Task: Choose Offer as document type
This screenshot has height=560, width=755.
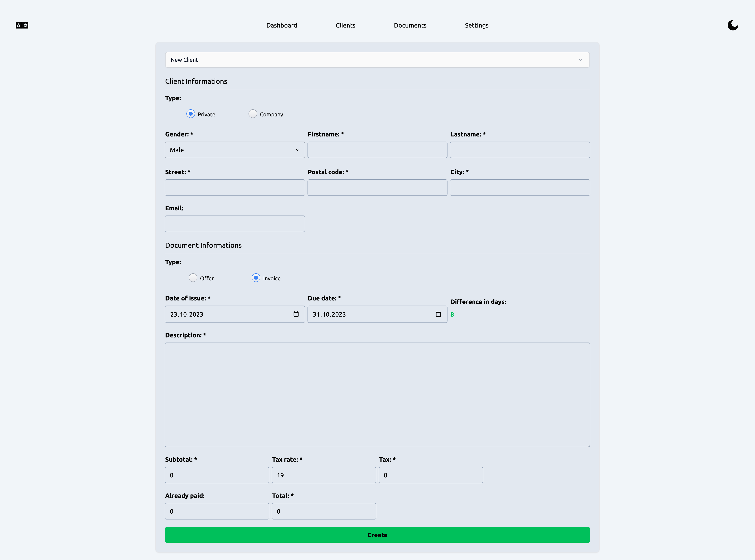Action: tap(193, 278)
